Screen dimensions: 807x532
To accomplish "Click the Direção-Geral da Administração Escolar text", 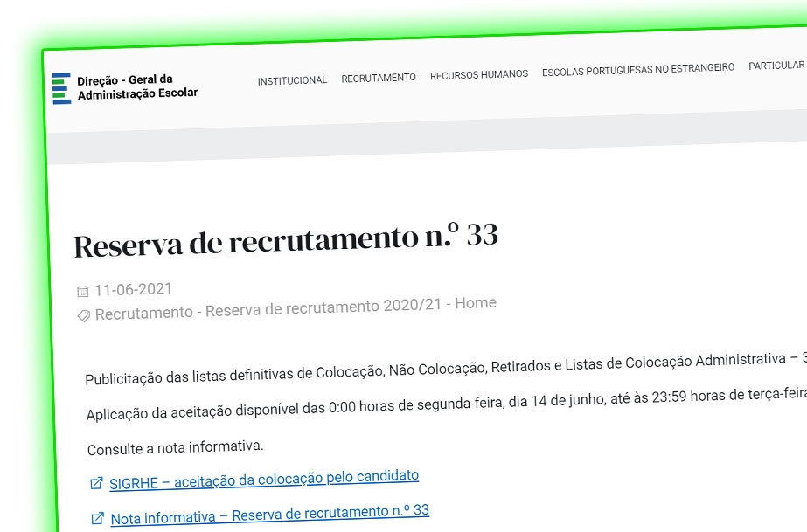I will pyautogui.click(x=136, y=87).
